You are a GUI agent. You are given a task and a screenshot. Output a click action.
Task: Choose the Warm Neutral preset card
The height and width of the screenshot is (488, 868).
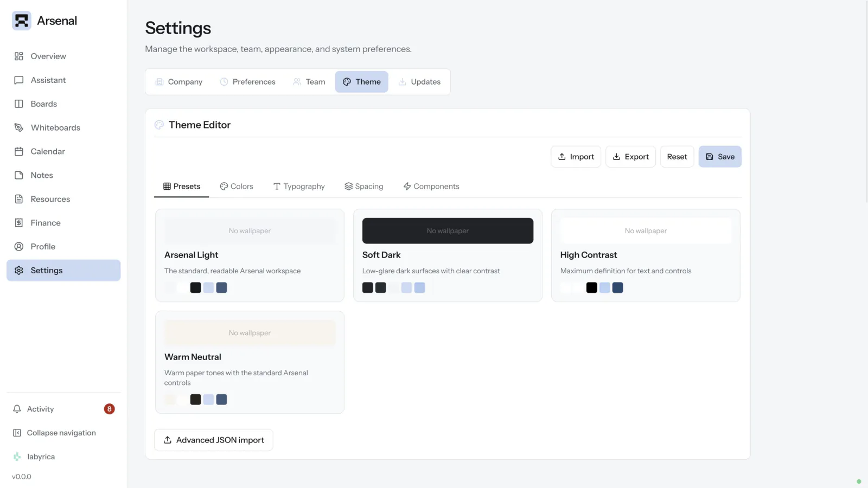pos(250,362)
